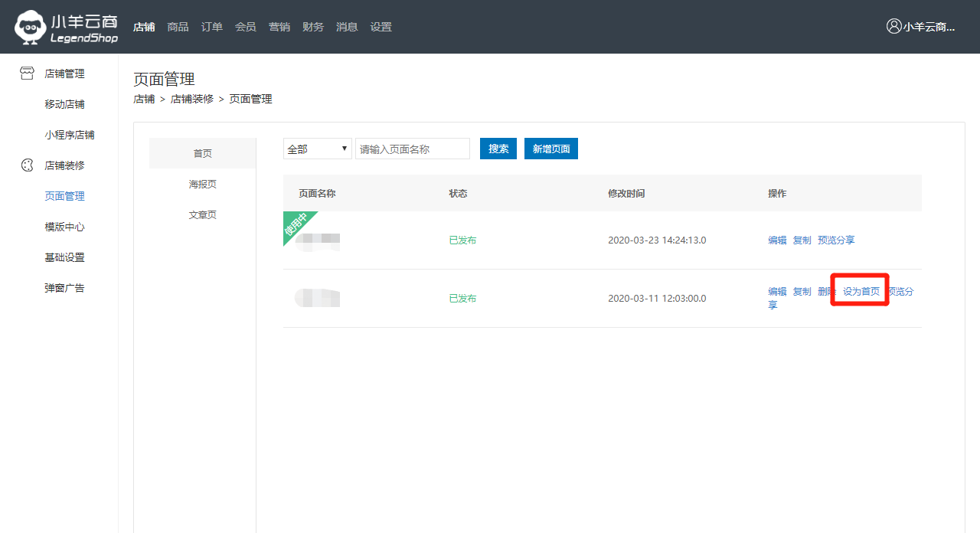Viewport: 980px width, 533px height.
Task: Open 模版中心 in the sidebar
Action: click(x=64, y=227)
